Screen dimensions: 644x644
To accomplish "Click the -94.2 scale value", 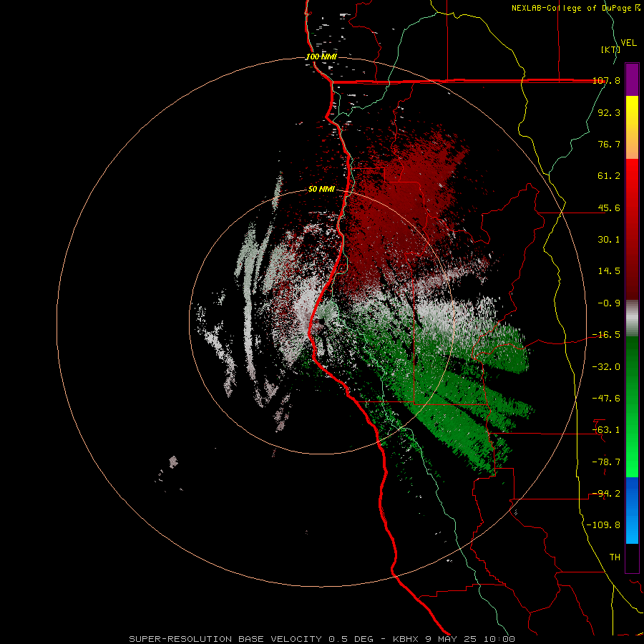I will (607, 493).
